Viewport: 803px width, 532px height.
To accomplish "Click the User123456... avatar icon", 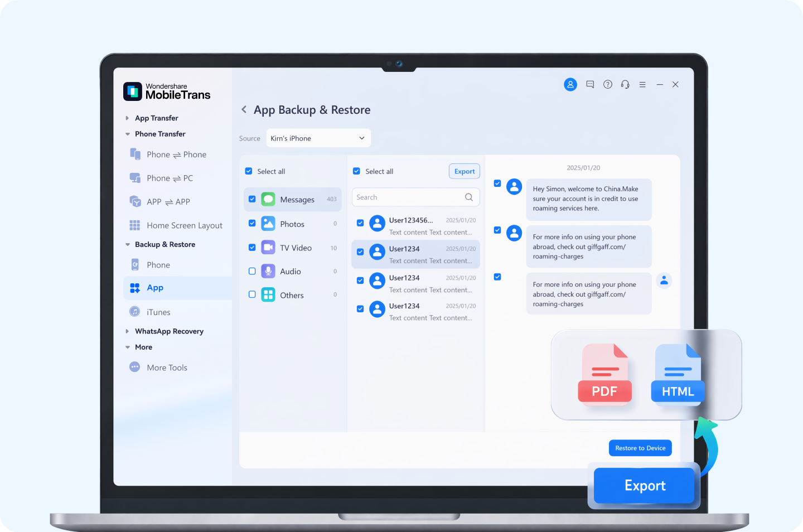I will [x=378, y=223].
